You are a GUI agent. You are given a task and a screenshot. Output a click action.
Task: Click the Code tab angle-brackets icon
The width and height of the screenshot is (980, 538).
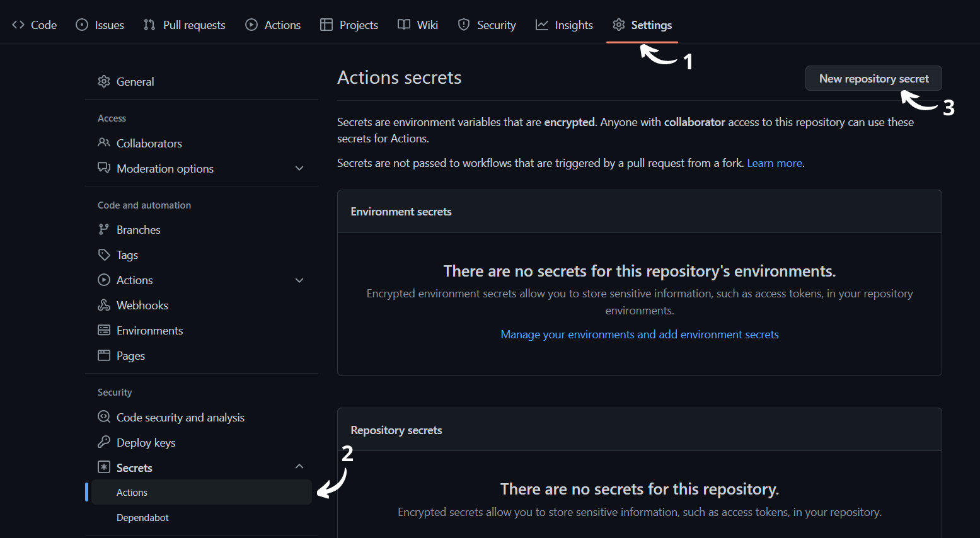(18, 25)
